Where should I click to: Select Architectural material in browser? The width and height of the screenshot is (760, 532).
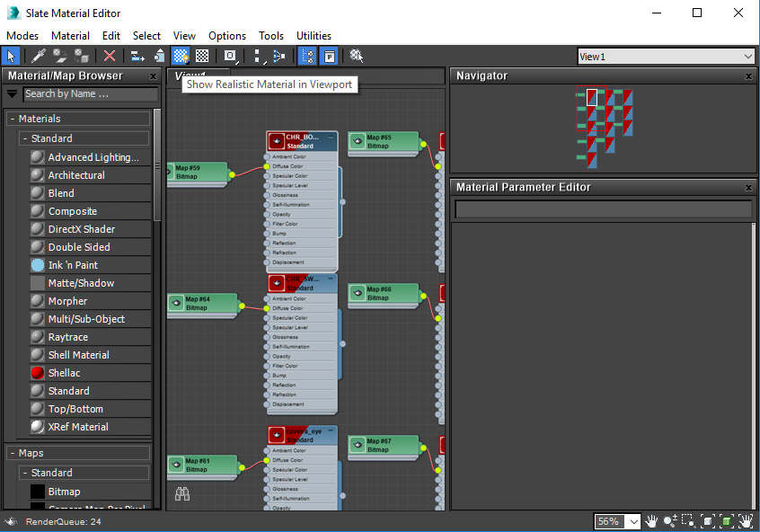click(x=90, y=175)
